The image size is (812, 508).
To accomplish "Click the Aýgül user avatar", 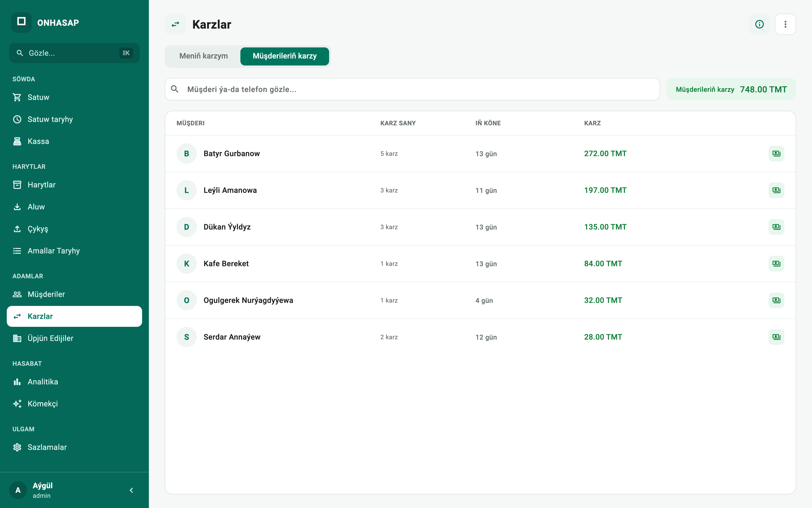I will (x=18, y=490).
